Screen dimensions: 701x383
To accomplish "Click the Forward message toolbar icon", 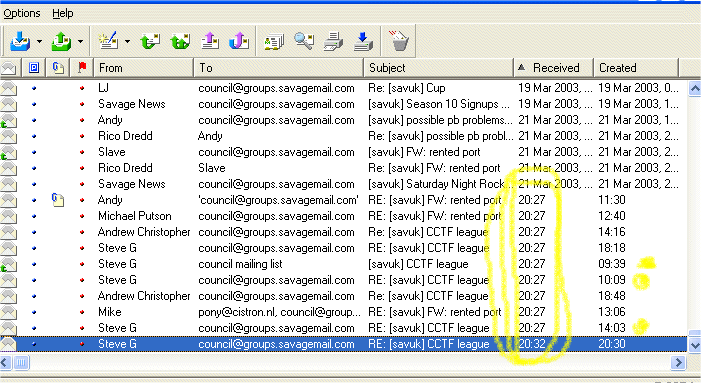I will pos(210,41).
